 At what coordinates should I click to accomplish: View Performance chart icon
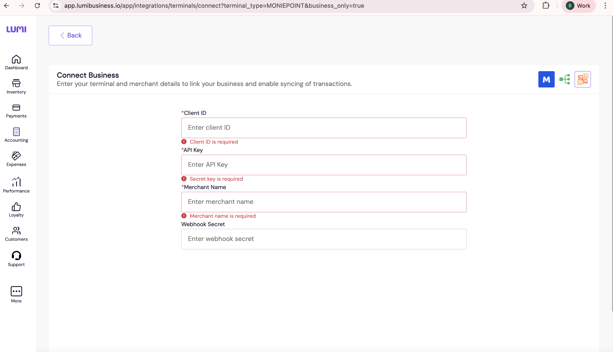point(16,182)
